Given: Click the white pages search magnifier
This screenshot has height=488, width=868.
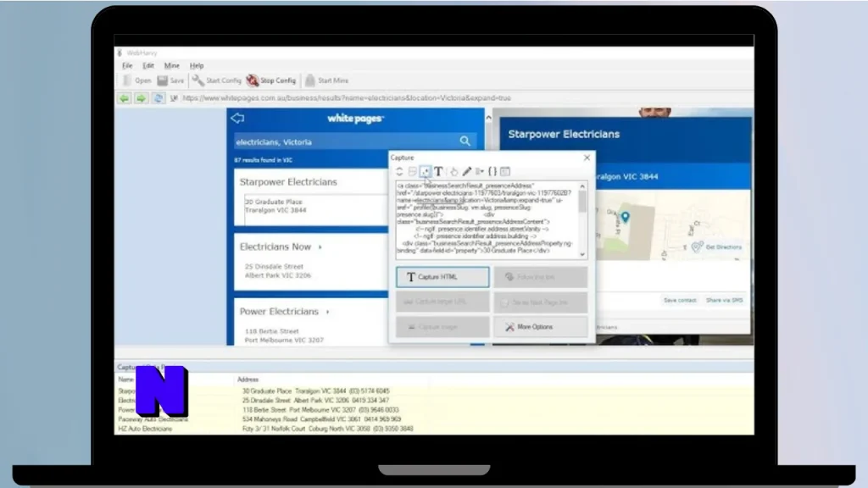Looking at the screenshot, I should coord(465,141).
